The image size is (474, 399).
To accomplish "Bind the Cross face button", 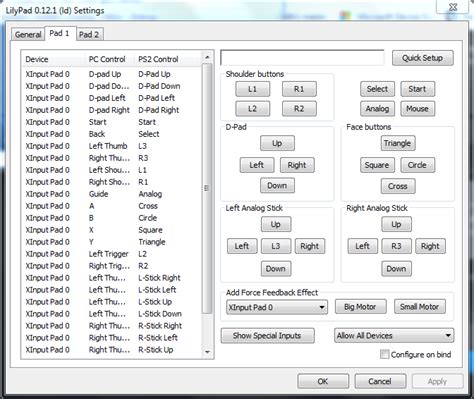I will tap(398, 186).
